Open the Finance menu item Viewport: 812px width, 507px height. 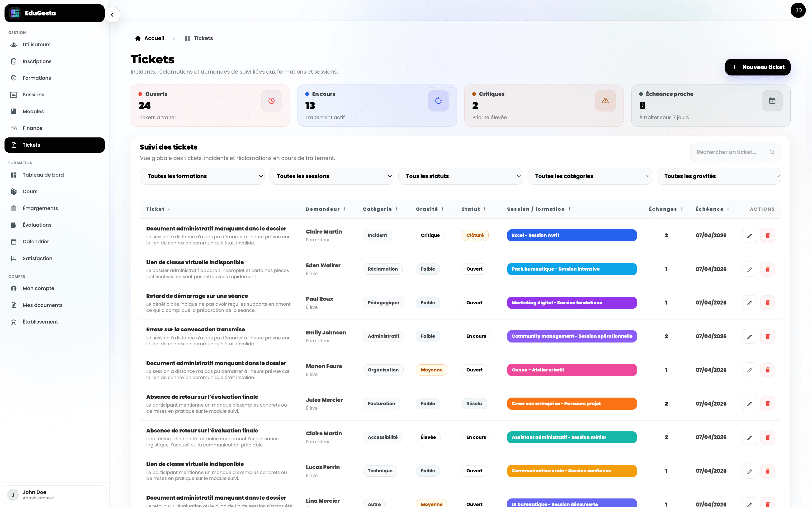coord(33,128)
